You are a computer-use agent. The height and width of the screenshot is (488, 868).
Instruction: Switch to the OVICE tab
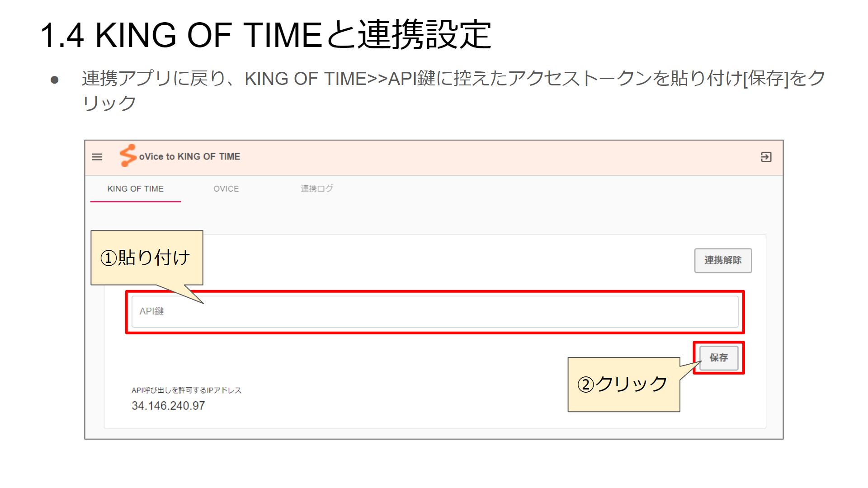pyautogui.click(x=226, y=189)
